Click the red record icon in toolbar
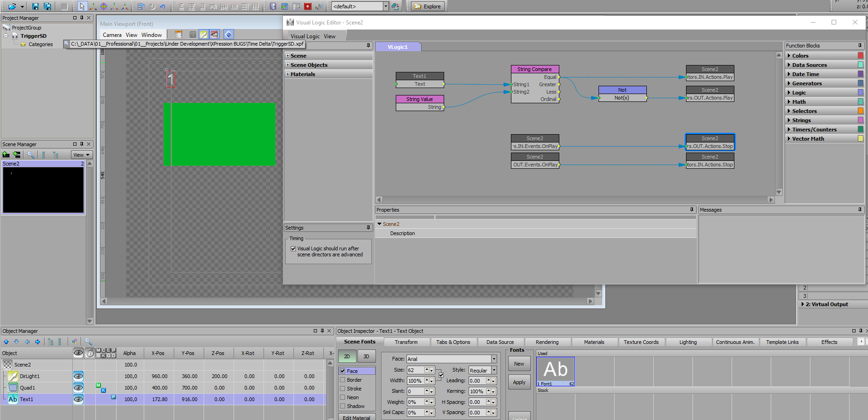 pyautogui.click(x=307, y=6)
